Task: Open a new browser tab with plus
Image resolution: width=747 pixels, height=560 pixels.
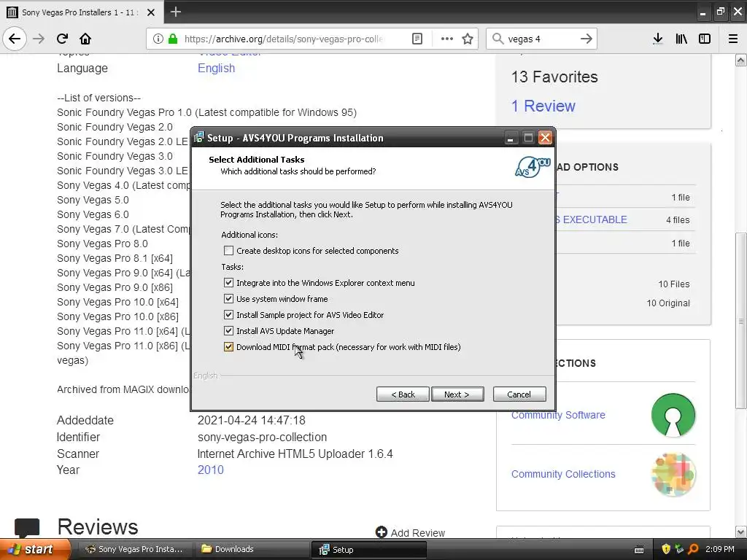Action: pos(176,12)
